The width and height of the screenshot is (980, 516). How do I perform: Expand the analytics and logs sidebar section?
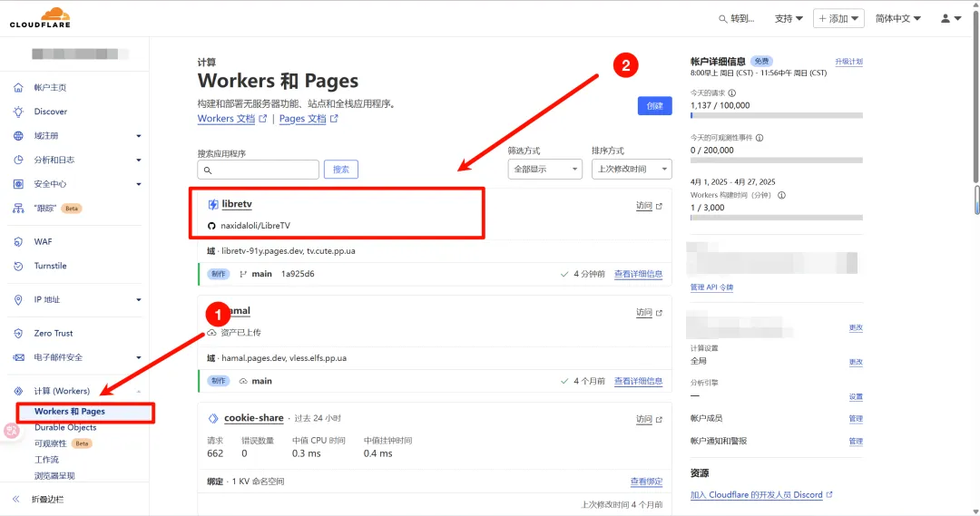139,161
